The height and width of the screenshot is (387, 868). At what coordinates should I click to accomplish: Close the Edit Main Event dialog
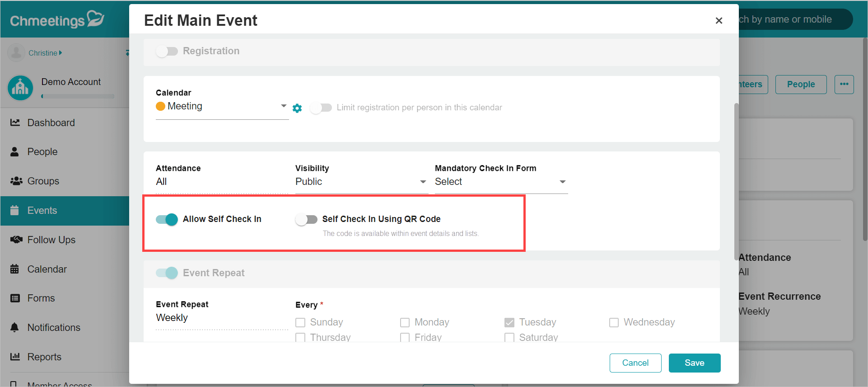pos(719,20)
